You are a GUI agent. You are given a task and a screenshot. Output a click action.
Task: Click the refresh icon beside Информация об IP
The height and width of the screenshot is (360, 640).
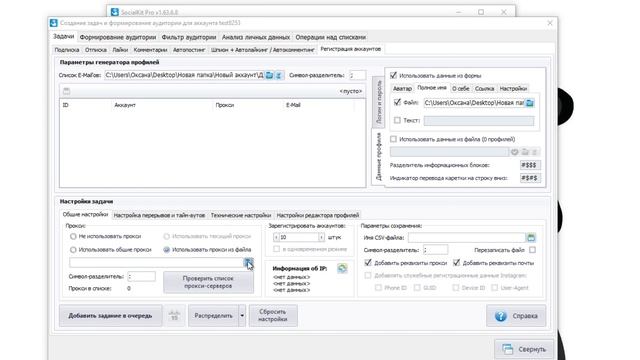point(342,268)
